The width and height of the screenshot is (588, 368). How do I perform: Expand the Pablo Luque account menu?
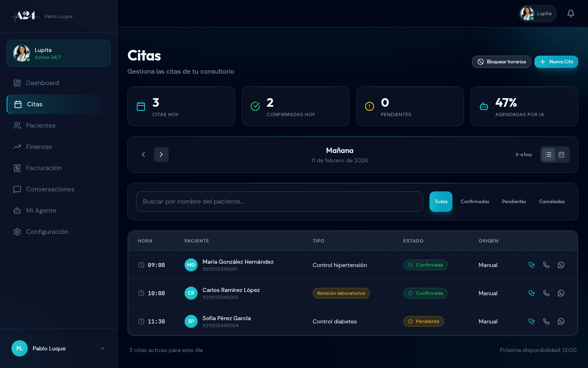tap(59, 348)
